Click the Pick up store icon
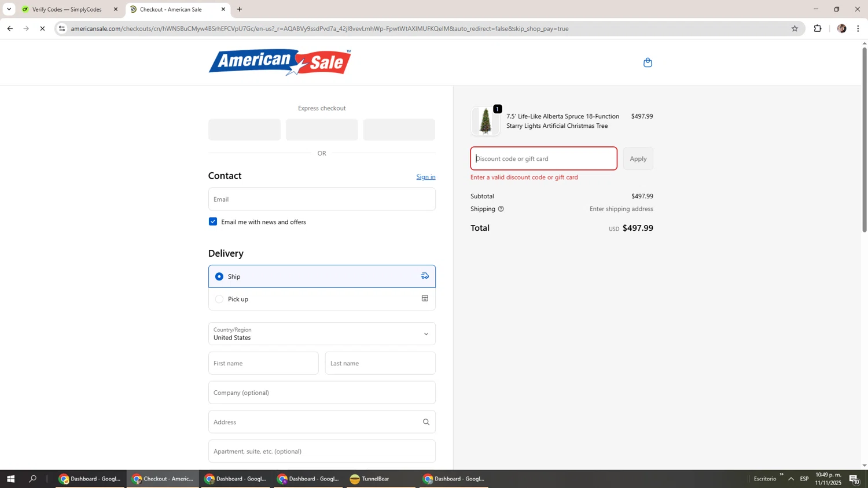This screenshot has height=488, width=868. tap(425, 298)
